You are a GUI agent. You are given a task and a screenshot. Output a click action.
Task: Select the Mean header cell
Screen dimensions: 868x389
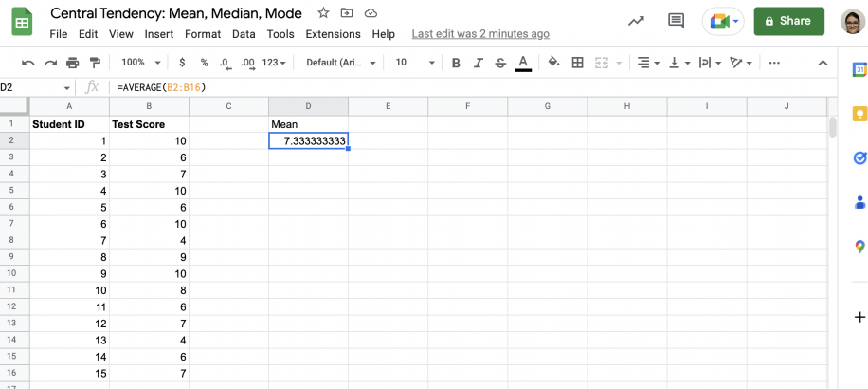[308, 124]
